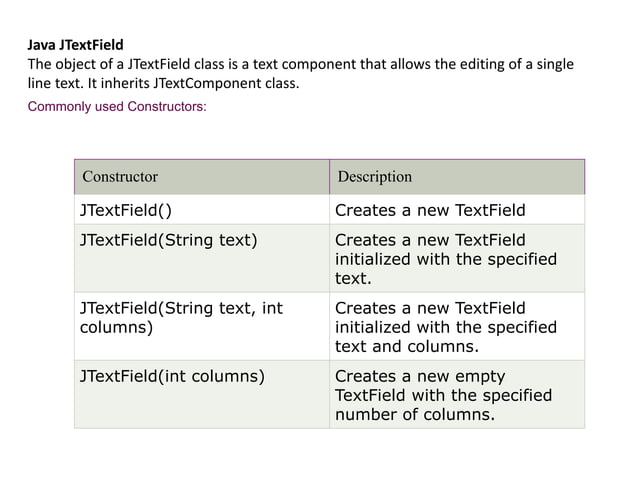Image resolution: width=638 pixels, height=478 pixels.
Task: Click the 'initialized with the specified text.' description
Action: coord(445,259)
